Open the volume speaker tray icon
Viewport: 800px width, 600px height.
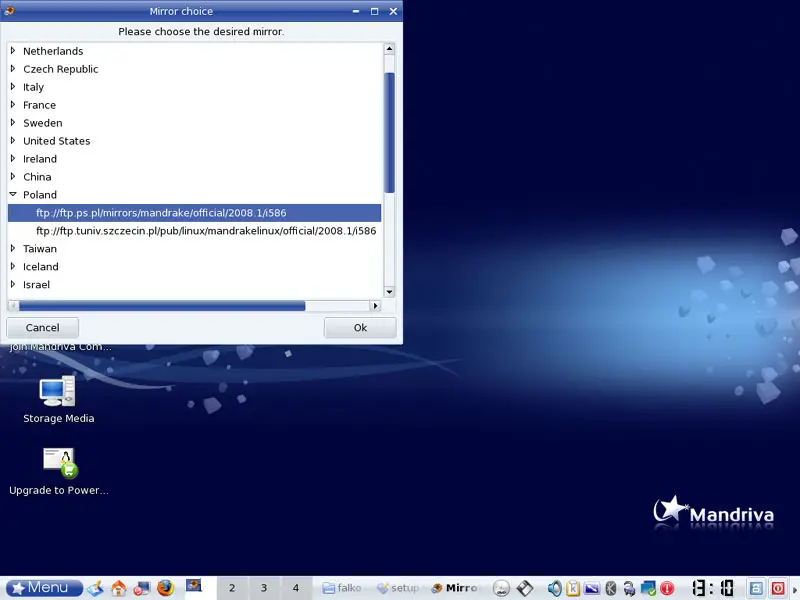(554, 588)
